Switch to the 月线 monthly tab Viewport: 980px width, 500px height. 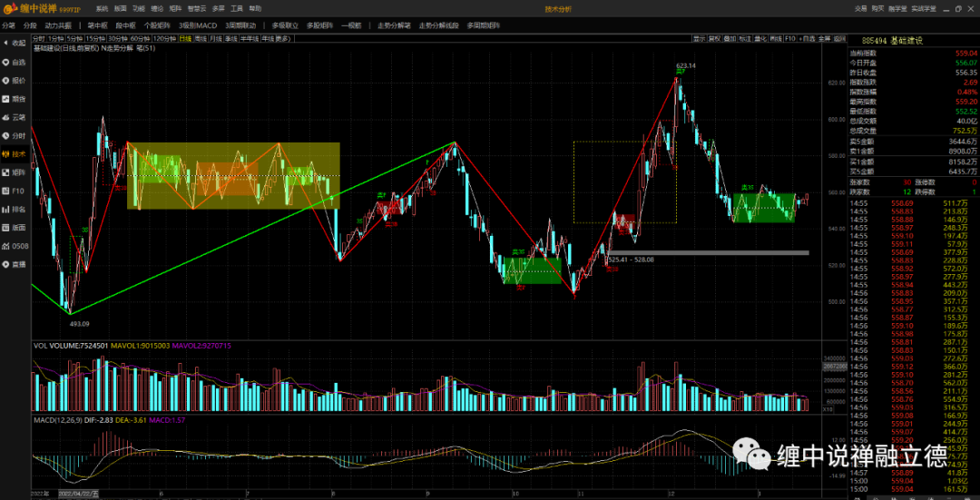[x=216, y=39]
